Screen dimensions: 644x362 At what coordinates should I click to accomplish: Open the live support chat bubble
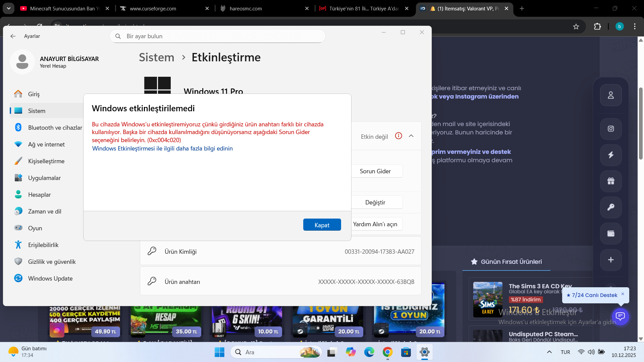click(620, 316)
